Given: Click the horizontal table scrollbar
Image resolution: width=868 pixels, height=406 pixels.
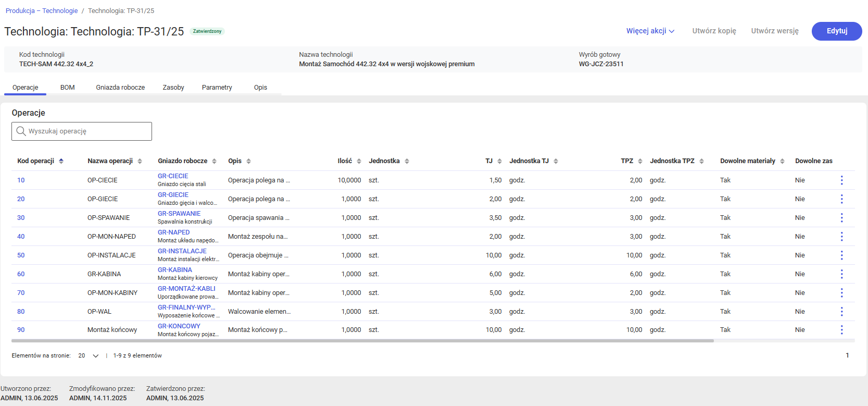Looking at the screenshot, I should tap(362, 341).
